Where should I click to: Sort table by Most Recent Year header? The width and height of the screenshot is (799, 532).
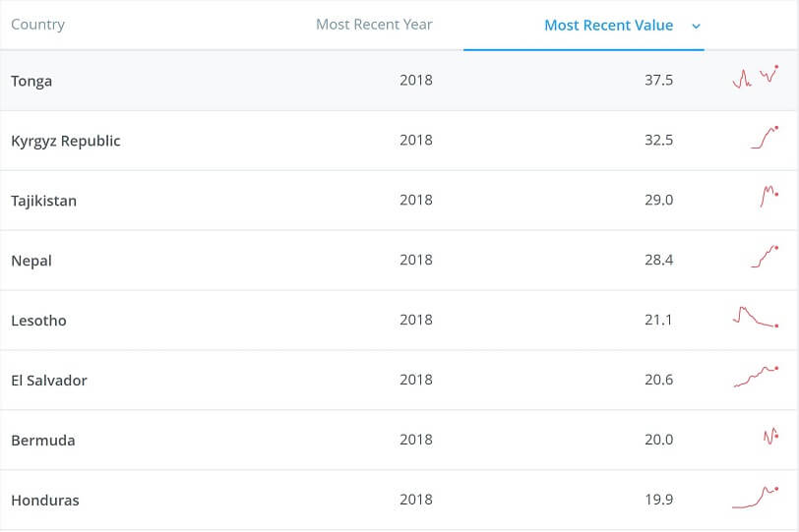[x=374, y=25]
